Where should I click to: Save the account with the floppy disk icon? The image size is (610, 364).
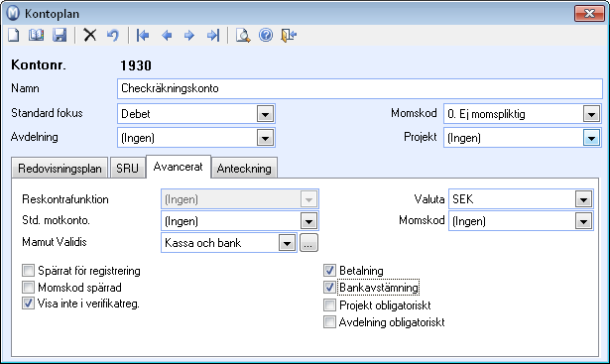tap(60, 36)
